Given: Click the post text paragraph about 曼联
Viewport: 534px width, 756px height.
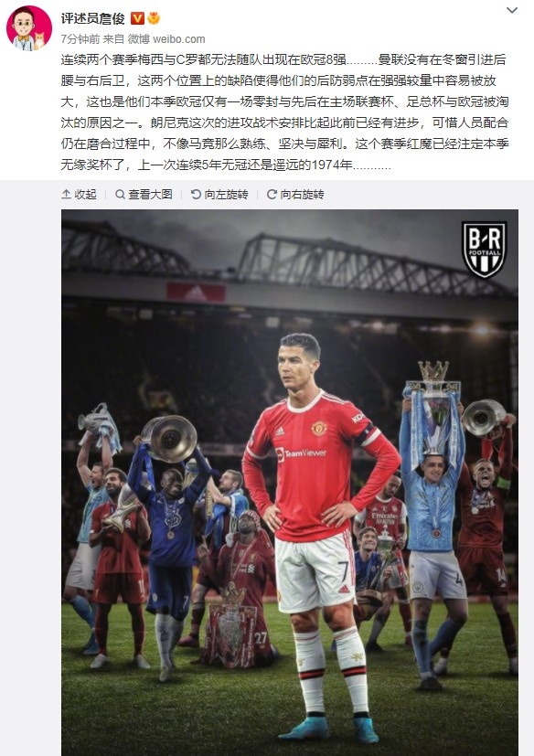Looking at the screenshot, I should pyautogui.click(x=284, y=112).
